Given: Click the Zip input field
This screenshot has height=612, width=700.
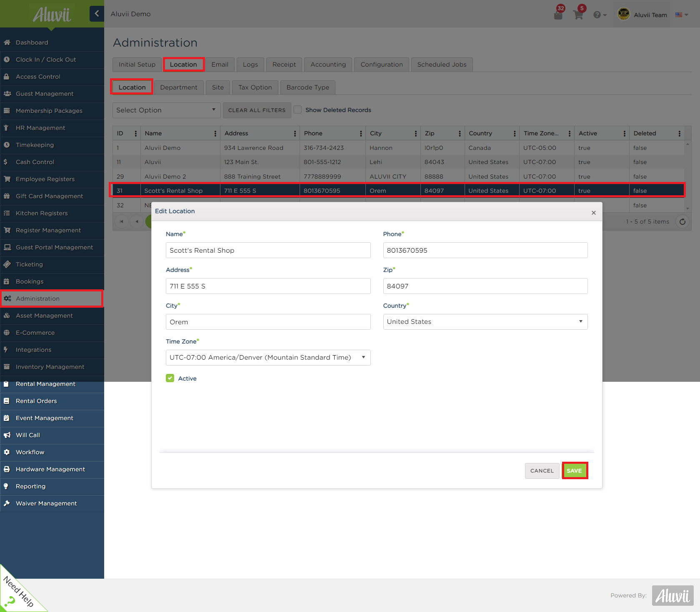Looking at the screenshot, I should tap(485, 286).
